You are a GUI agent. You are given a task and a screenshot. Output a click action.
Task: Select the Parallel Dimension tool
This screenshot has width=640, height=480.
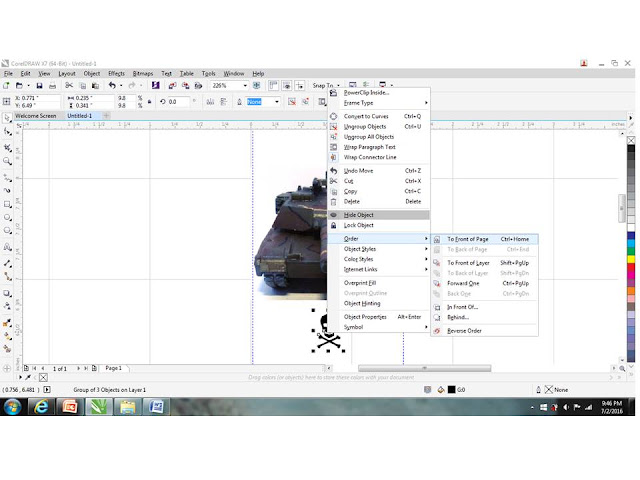point(7,263)
